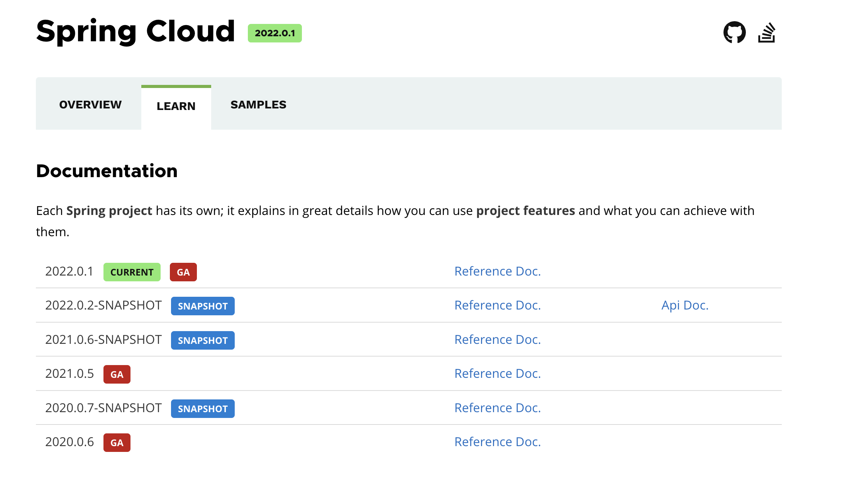Open Api Doc. for 2022.0.2-SNAPSHOT
The height and width of the screenshot is (504, 864).
coord(685,305)
